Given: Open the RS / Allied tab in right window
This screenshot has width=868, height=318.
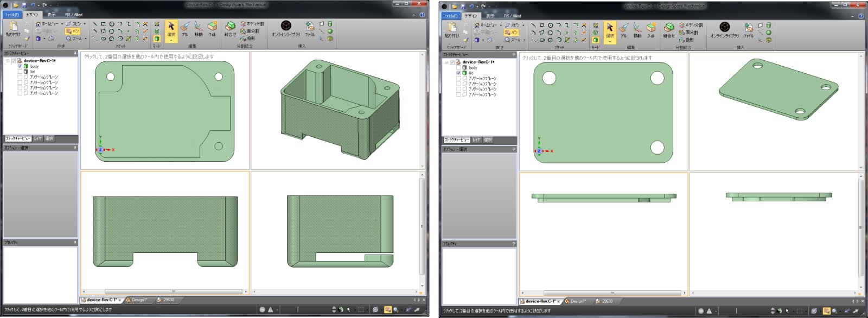Looking at the screenshot, I should 512,16.
